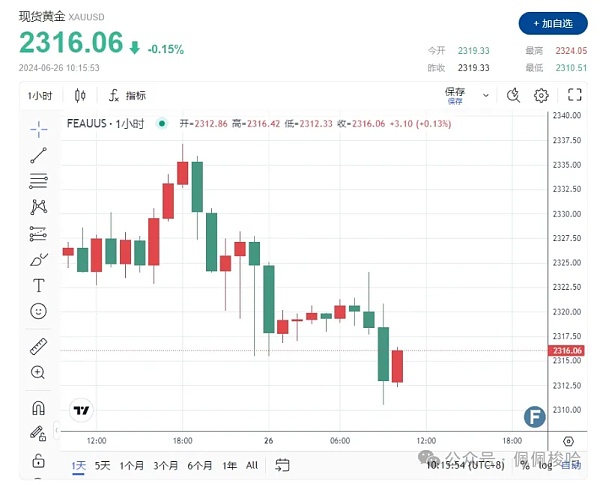Select the brush drawing tool

(38, 259)
